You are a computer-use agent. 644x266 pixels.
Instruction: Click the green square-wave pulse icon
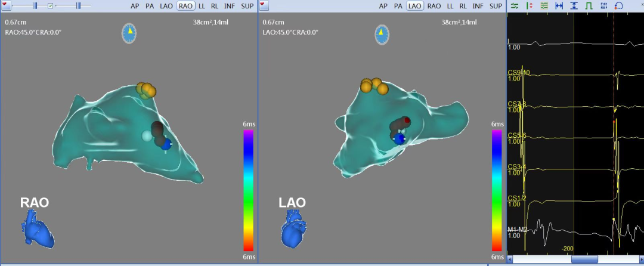point(589,5)
